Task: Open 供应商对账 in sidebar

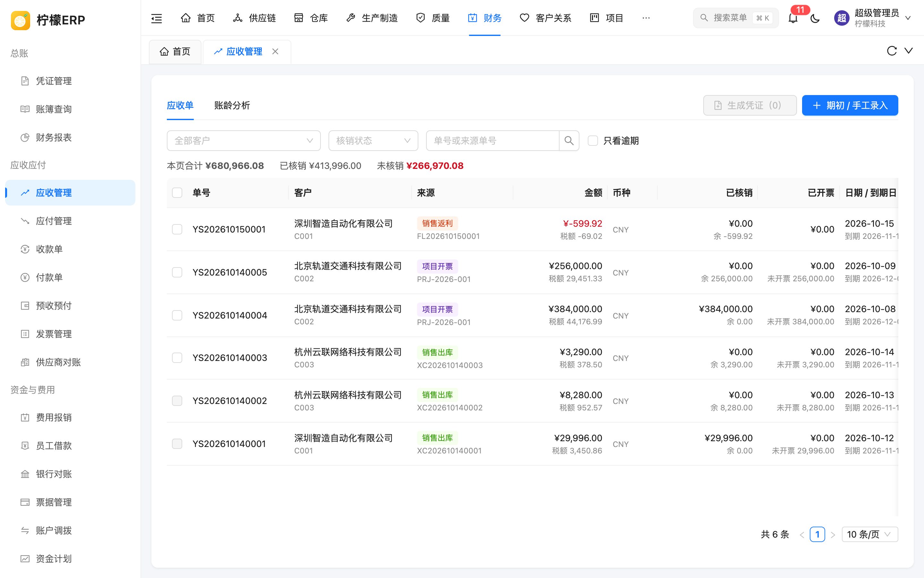Action: [70, 363]
